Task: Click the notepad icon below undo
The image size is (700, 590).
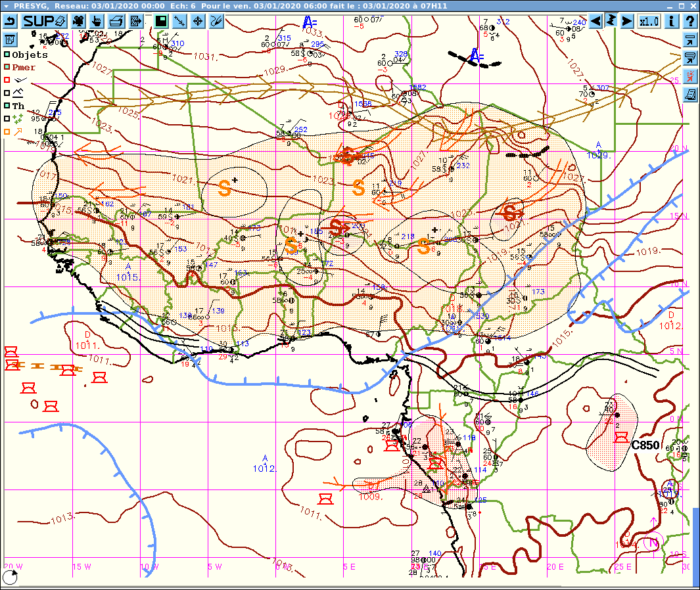Action: click(10, 39)
